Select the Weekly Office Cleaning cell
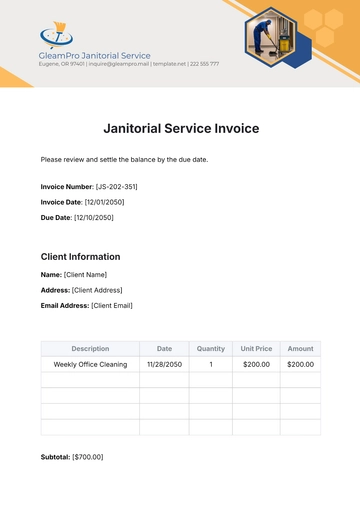 (x=90, y=364)
